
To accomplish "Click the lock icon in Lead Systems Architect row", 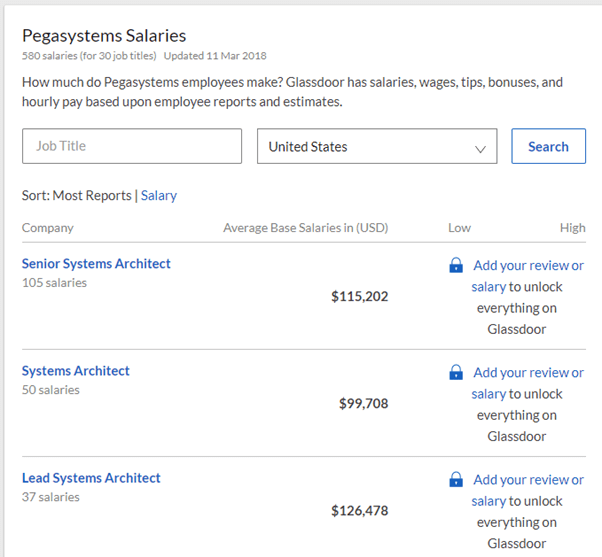I will pos(456,479).
